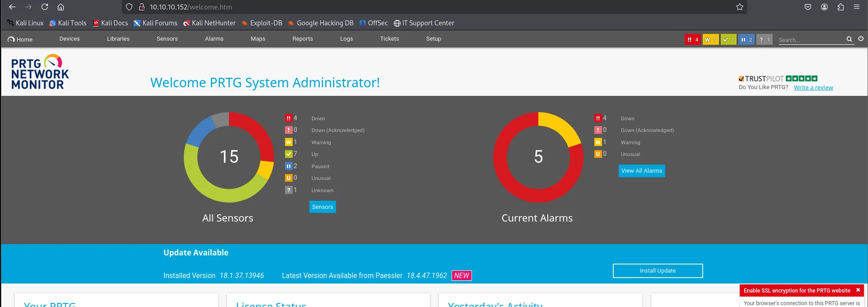Click the insecure connection padlock icon
The height and width of the screenshot is (307, 868).
(x=141, y=7)
